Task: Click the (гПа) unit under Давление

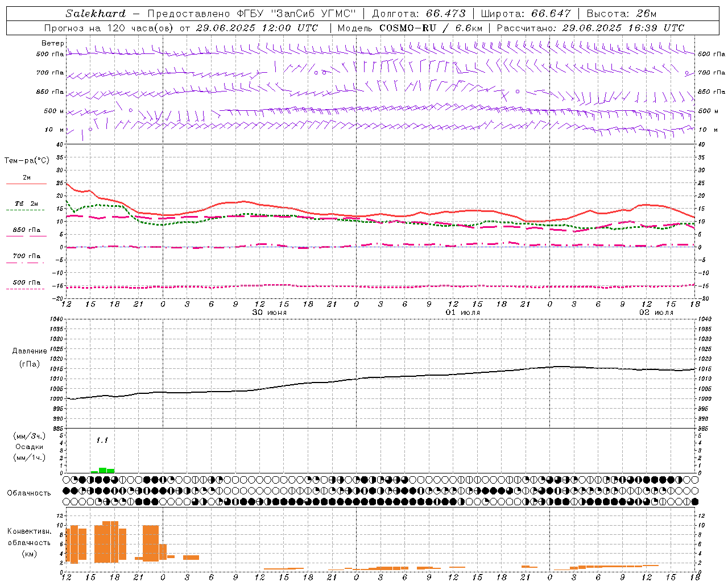Action: tap(30, 364)
